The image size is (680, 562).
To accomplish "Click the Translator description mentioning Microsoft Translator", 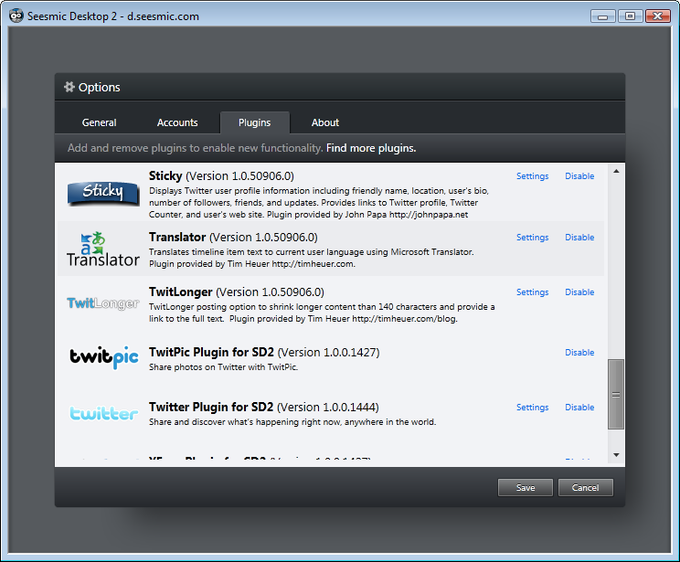I will pos(311,258).
